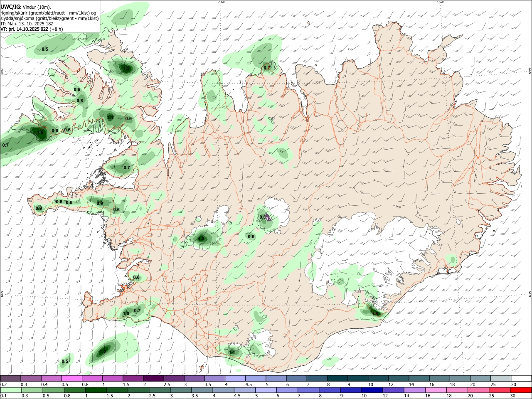Viewport: 532px width, 399px height.
Task: Click the 'IT: Mán. 13. 10. 2025 18Z' line
Action: tap(27, 24)
